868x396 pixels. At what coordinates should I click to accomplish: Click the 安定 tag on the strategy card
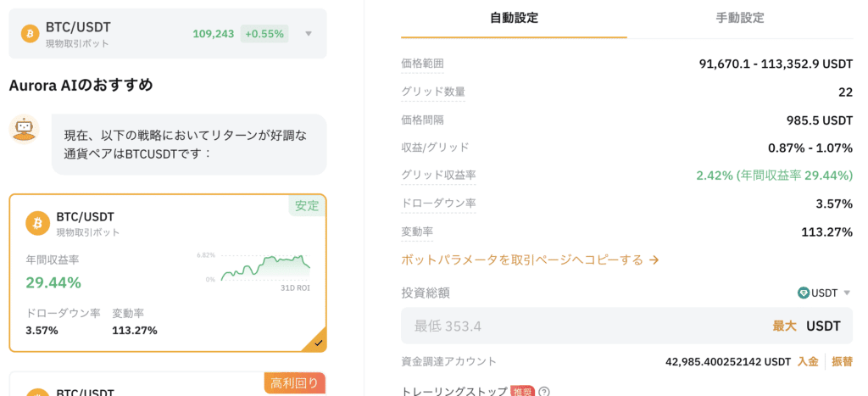click(307, 205)
